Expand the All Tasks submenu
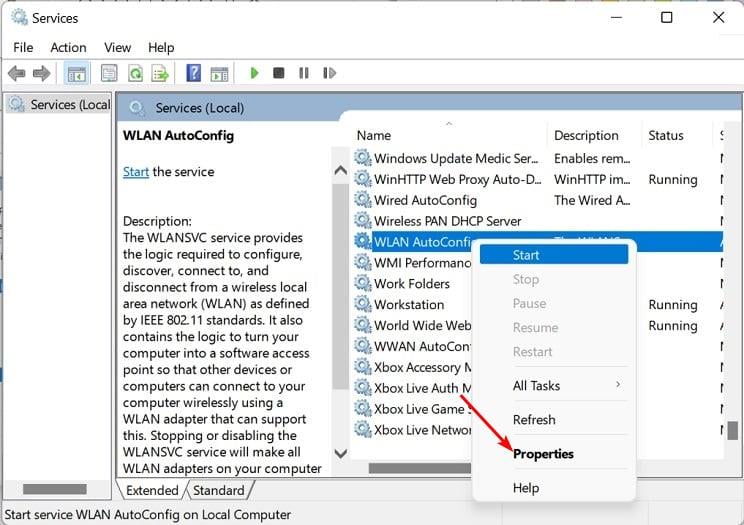 (x=554, y=385)
